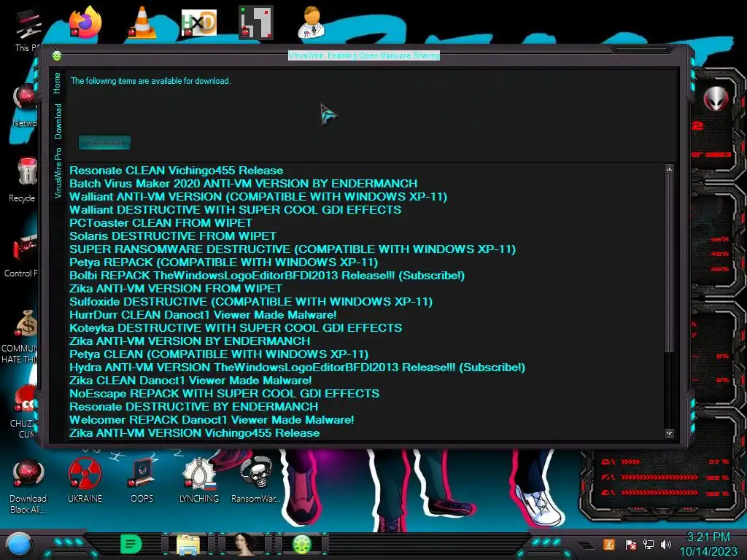The width and height of the screenshot is (747, 560).
Task: Select SUPER RANSOMWARE DESTRUCTIVE entry
Action: (293, 249)
